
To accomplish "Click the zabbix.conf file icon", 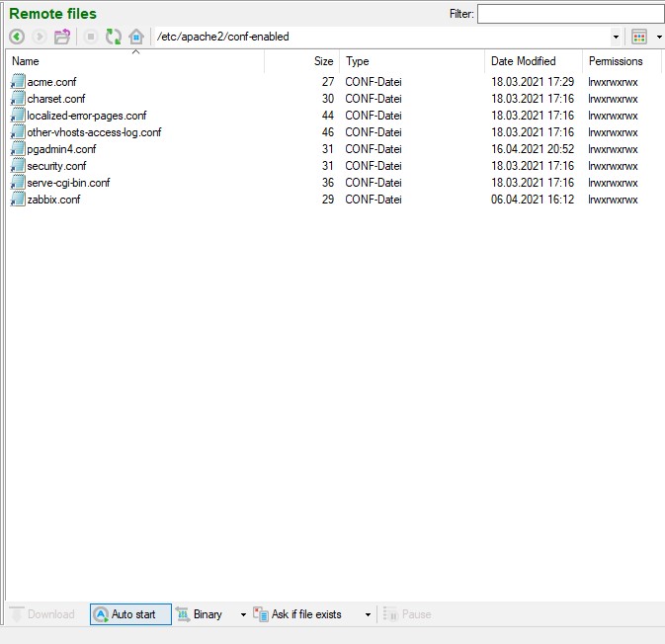I will [x=18, y=200].
